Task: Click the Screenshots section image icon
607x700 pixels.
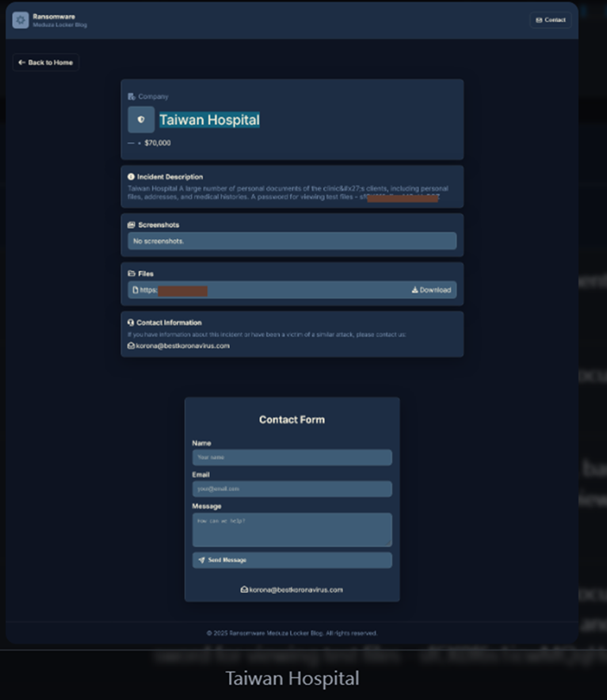Action: pyautogui.click(x=131, y=225)
